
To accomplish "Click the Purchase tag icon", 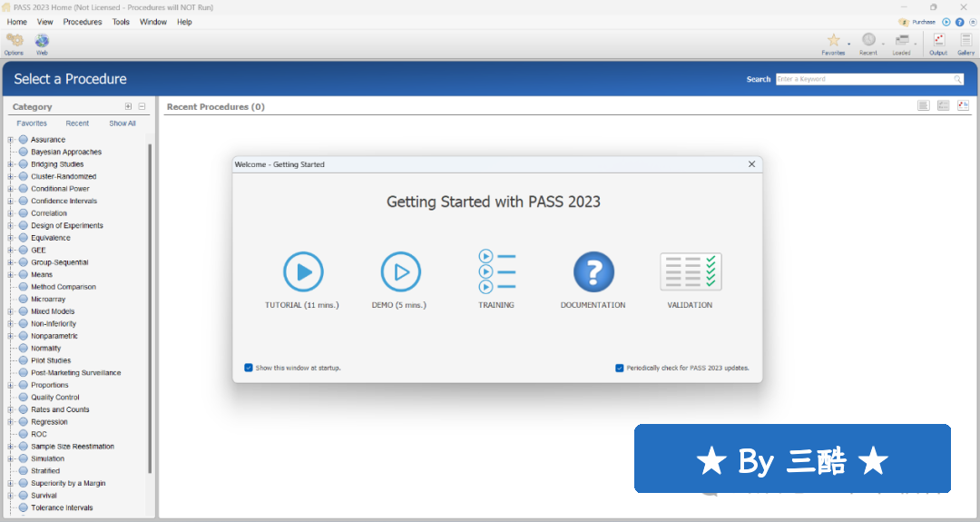I will (x=903, y=22).
